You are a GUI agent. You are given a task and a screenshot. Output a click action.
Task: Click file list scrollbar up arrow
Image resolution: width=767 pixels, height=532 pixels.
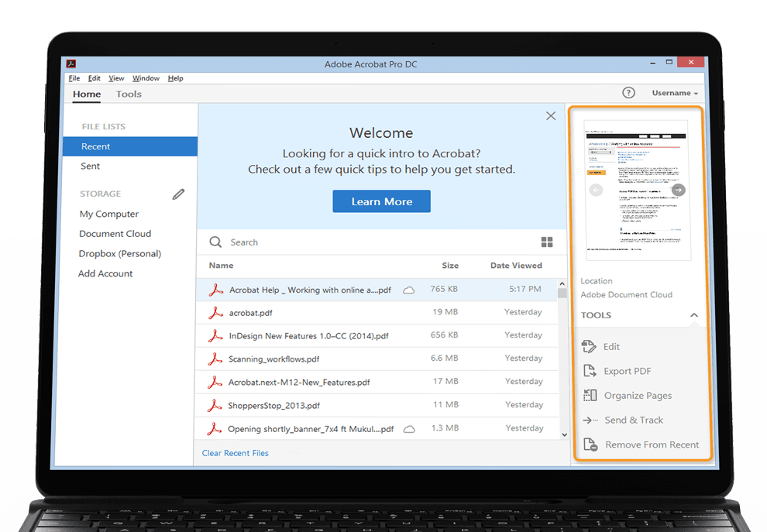click(562, 284)
